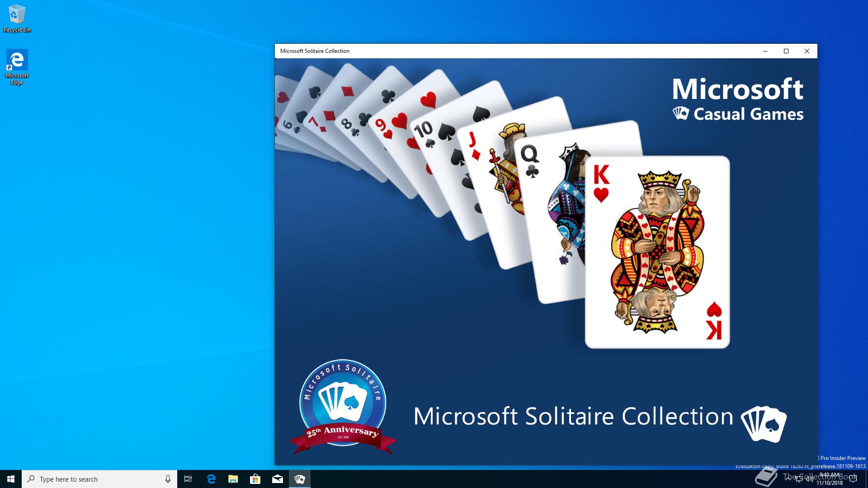The width and height of the screenshot is (868, 488).
Task: Open the Windows Start menu
Action: pyautogui.click(x=11, y=479)
